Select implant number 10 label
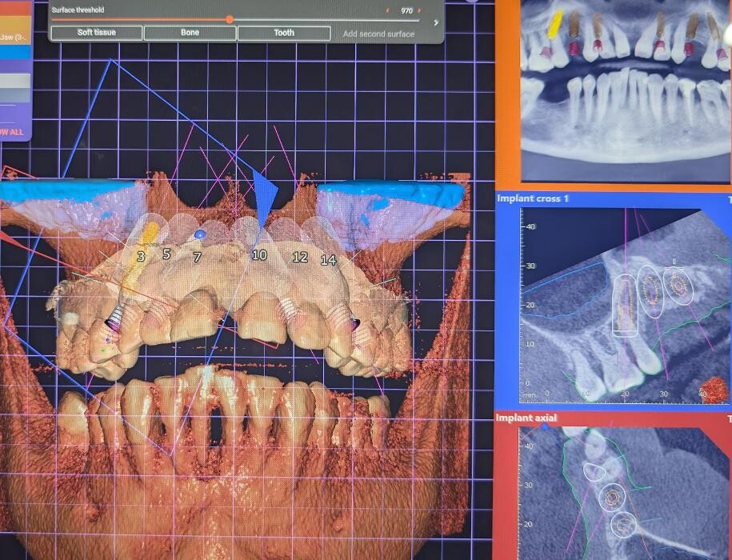732x560 pixels. [x=258, y=254]
